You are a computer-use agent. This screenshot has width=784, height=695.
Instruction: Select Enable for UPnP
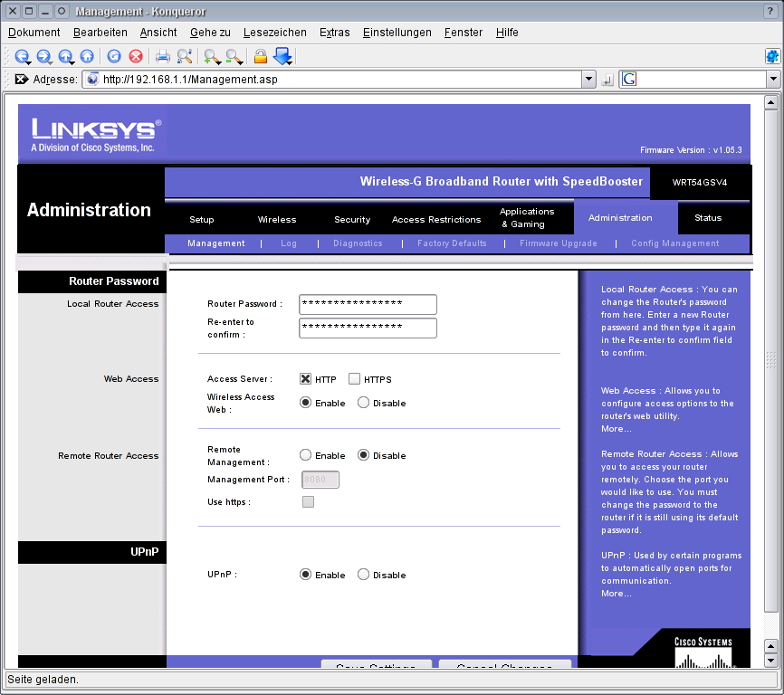[305, 575]
